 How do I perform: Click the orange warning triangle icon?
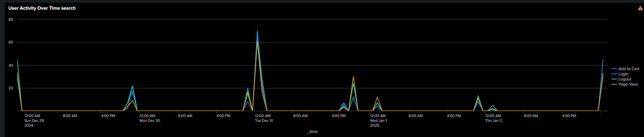pos(640,8)
